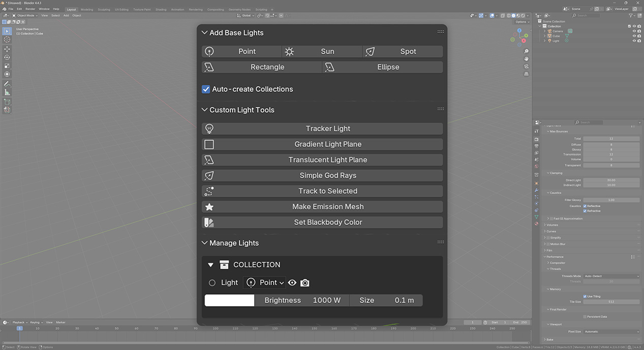Screen dimensions: 644x350
Task: Open the File menu
Action: 11,9
